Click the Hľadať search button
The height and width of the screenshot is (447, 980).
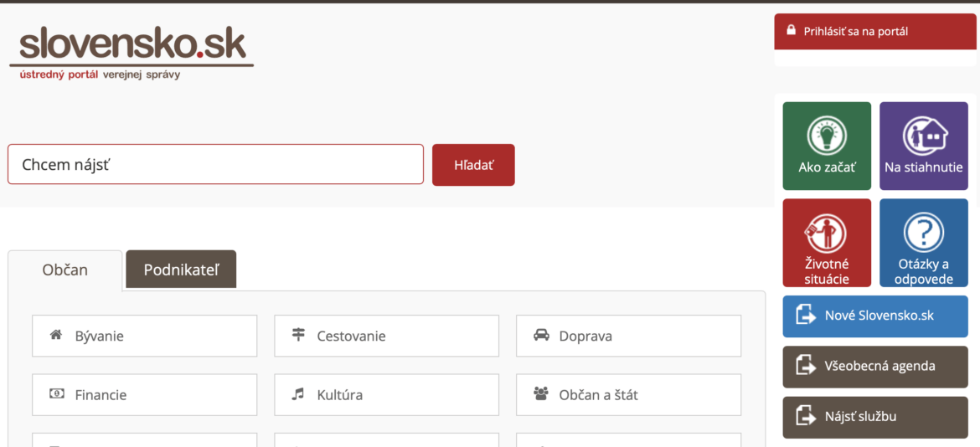click(x=473, y=165)
